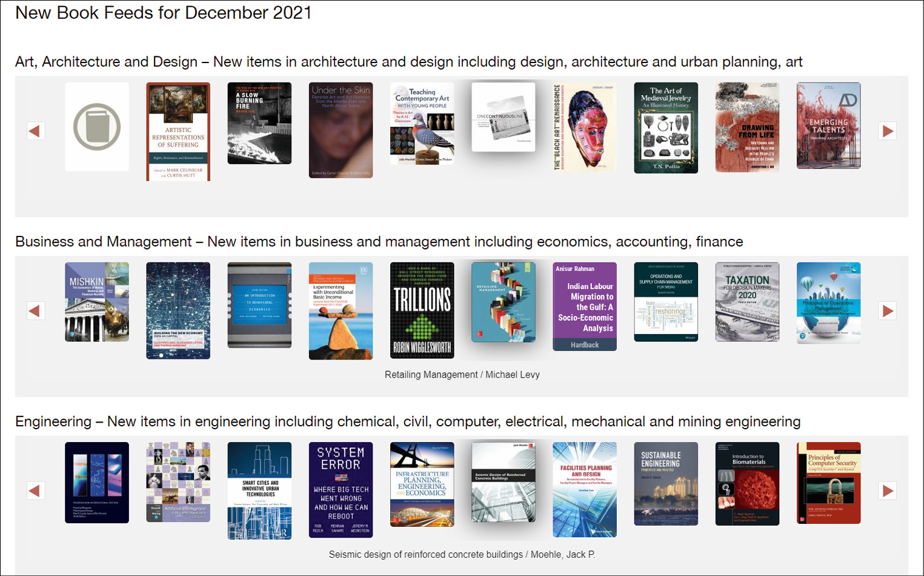This screenshot has height=576, width=924.
Task: Open Introduction to Biomaterials book cover
Action: 747,484
